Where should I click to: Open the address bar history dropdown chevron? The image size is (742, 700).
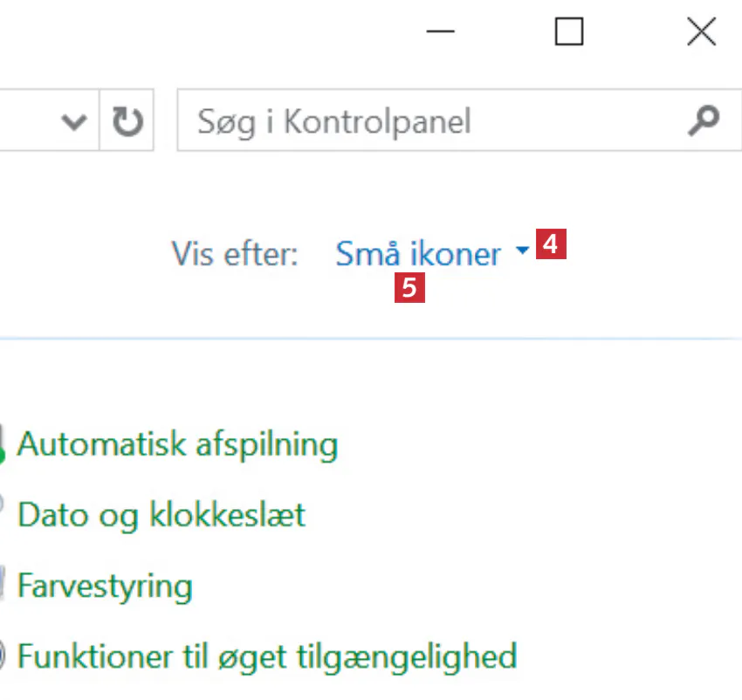pos(76,121)
